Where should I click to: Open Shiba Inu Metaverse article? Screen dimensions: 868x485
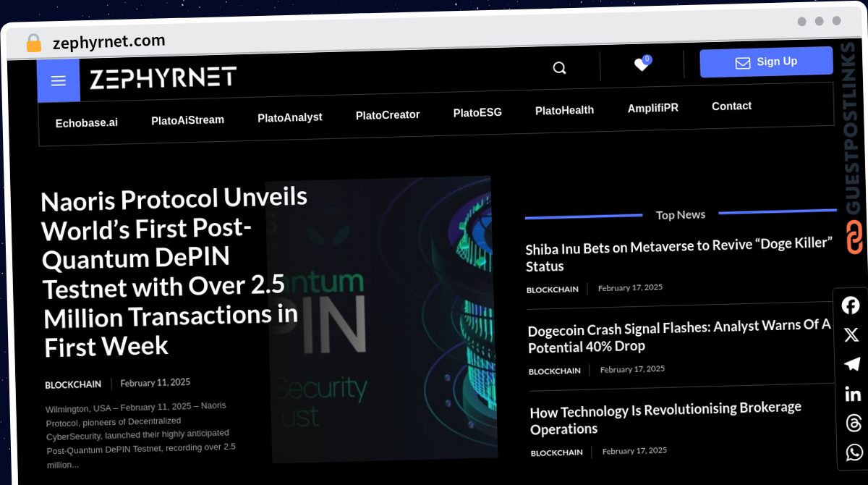coord(679,256)
